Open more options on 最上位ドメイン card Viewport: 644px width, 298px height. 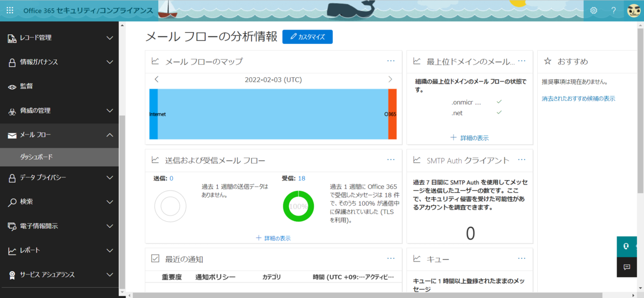(x=522, y=61)
